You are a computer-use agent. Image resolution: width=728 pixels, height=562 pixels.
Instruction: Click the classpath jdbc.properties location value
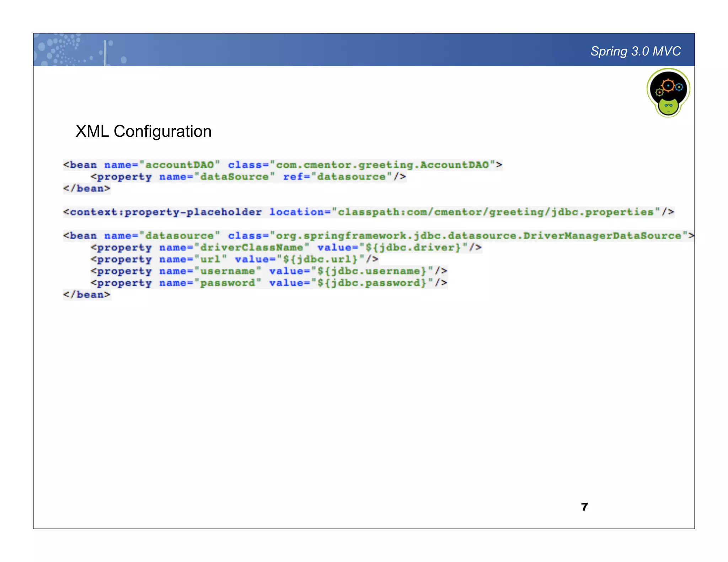pyautogui.click(x=496, y=212)
